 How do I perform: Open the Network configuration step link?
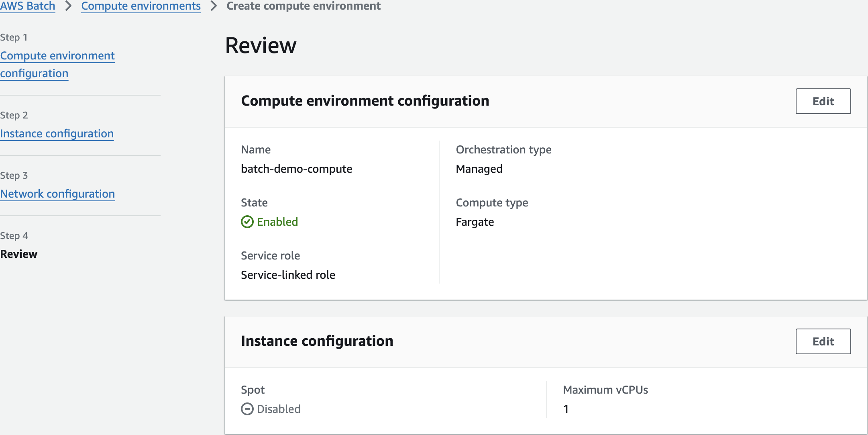57,194
